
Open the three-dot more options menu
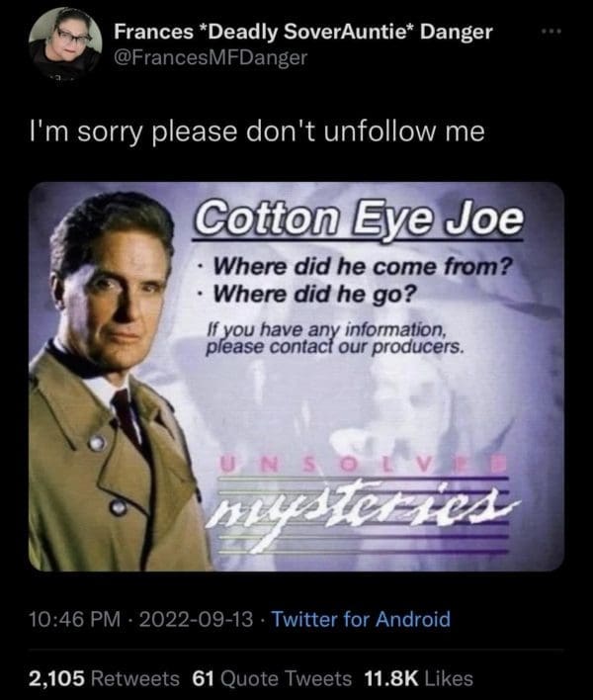[x=551, y=32]
